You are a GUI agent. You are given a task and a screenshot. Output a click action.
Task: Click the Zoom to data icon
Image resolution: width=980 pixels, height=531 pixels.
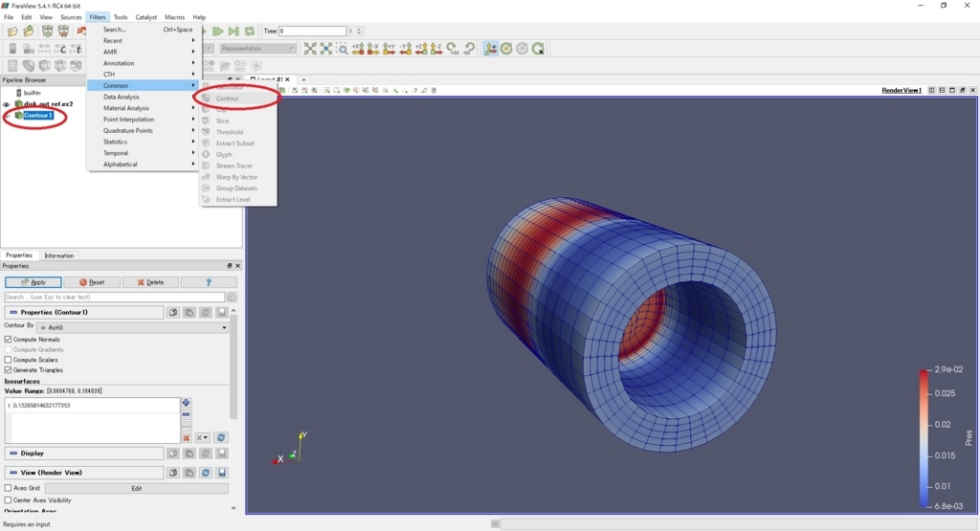326,49
